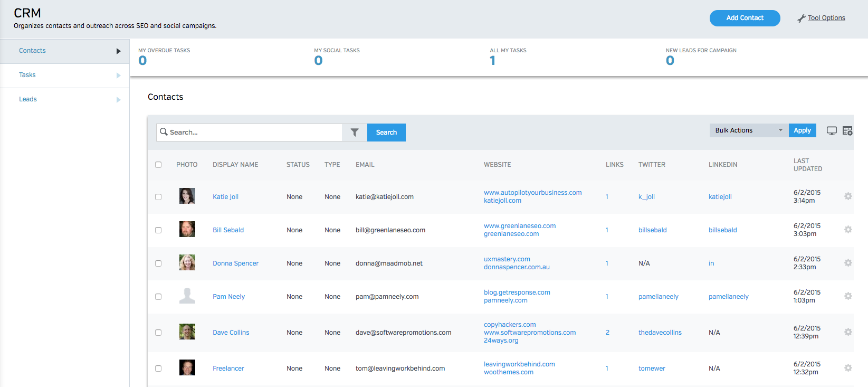Click the filter funnel icon beside search

tap(355, 133)
